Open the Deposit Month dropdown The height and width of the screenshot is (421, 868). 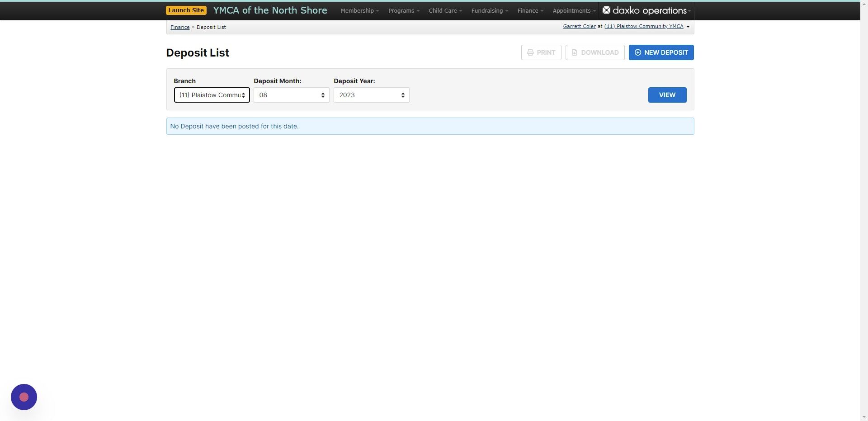tap(292, 95)
